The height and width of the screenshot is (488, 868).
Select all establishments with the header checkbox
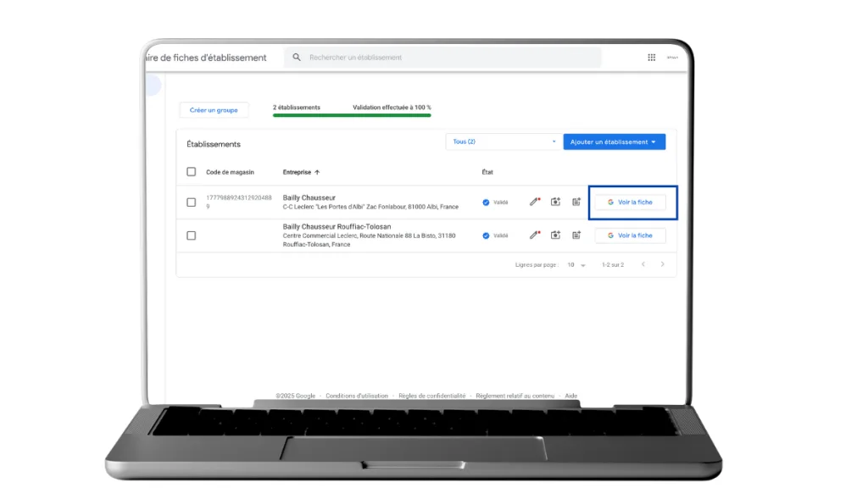(x=191, y=172)
